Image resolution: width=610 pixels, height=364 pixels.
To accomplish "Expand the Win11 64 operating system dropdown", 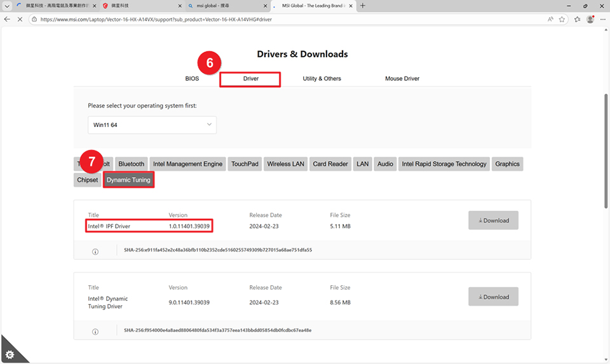I will click(x=152, y=125).
